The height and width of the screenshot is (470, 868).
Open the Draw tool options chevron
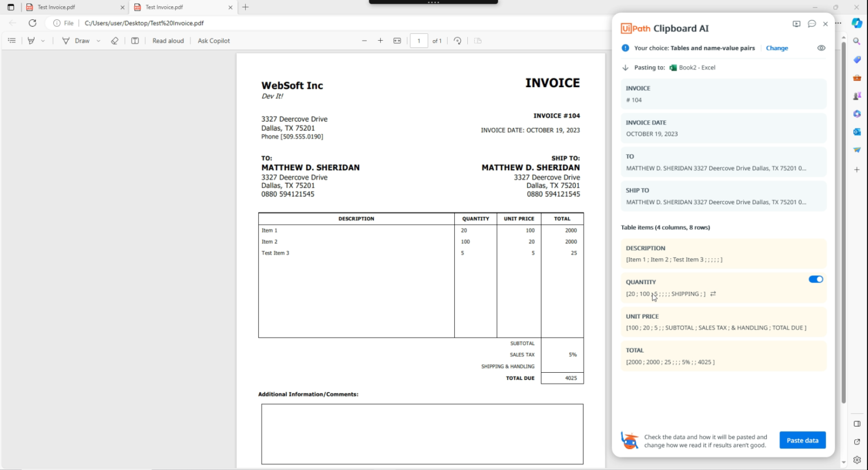tap(98, 40)
